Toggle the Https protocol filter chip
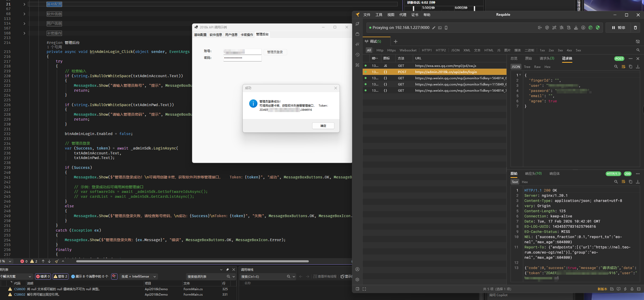Image resolution: width=644 pixels, height=300 pixels. (x=391, y=50)
